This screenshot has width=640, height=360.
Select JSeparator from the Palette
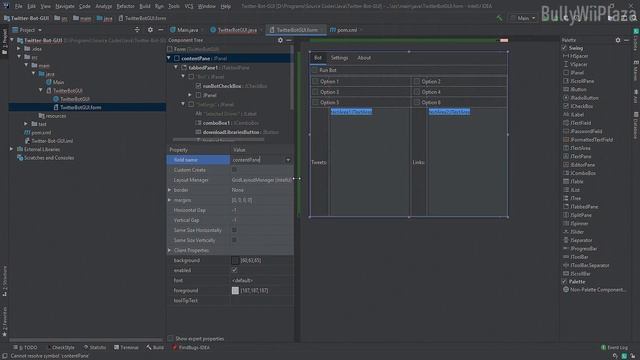point(578,240)
